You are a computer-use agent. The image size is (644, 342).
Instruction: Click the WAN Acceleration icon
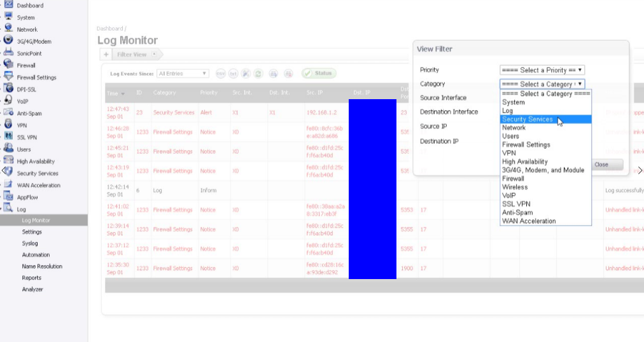pyautogui.click(x=8, y=184)
